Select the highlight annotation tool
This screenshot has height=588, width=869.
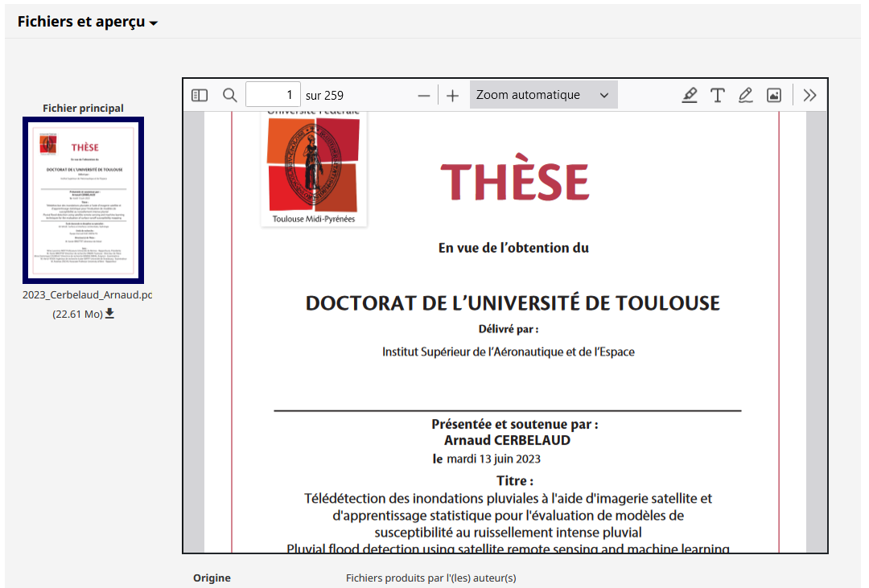(690, 96)
